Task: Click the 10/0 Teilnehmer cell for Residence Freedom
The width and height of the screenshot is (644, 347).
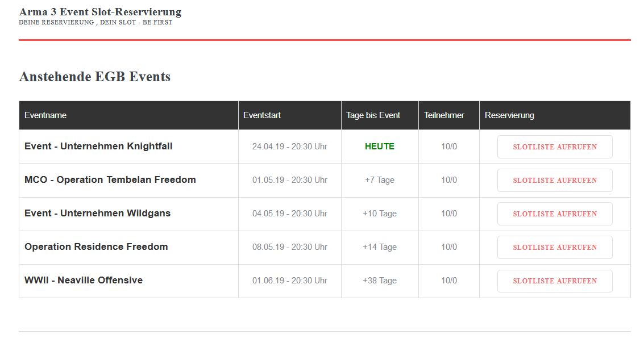Action: pyautogui.click(x=449, y=247)
